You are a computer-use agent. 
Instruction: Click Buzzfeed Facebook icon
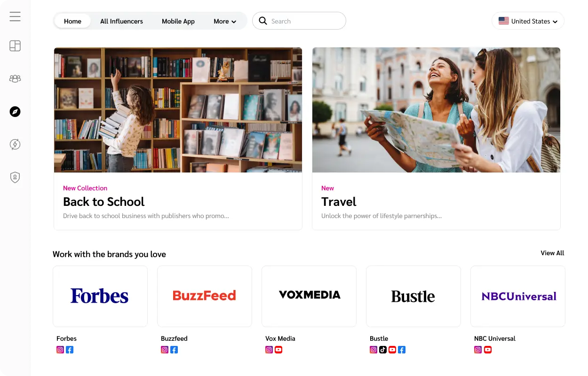174,350
